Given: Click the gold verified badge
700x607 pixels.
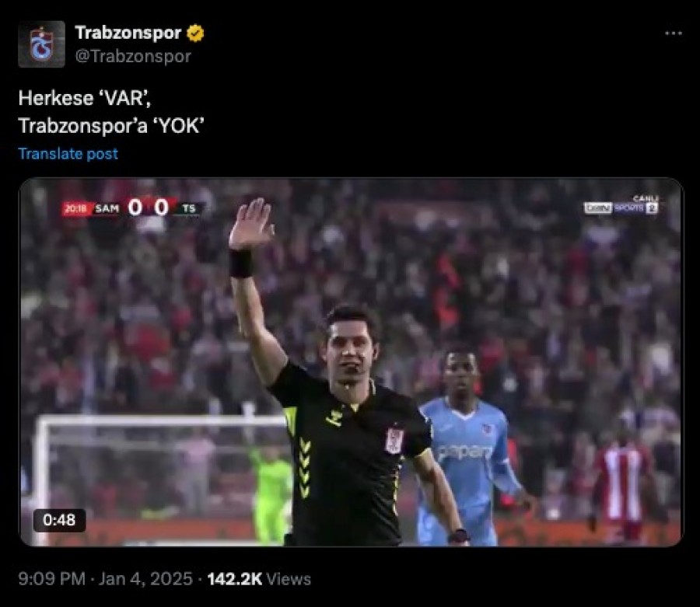Looking at the screenshot, I should (x=195, y=33).
